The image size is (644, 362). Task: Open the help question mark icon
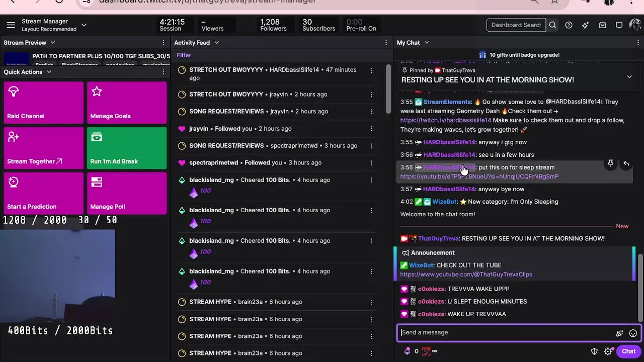pyautogui.click(x=569, y=25)
